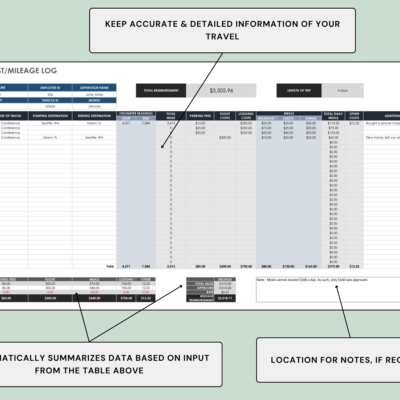Select Seattle, WA ending destination in fourth row
Screen dimensions: 400x400
(x=94, y=138)
